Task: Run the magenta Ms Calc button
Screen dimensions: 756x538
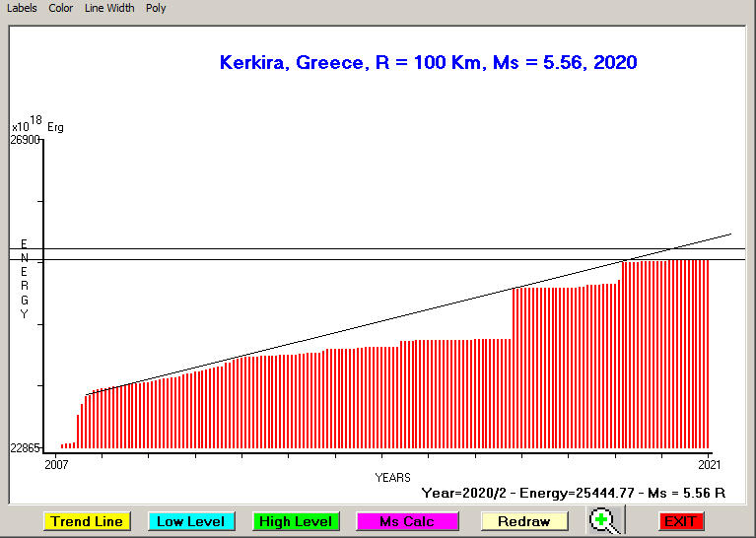Action: (407, 521)
